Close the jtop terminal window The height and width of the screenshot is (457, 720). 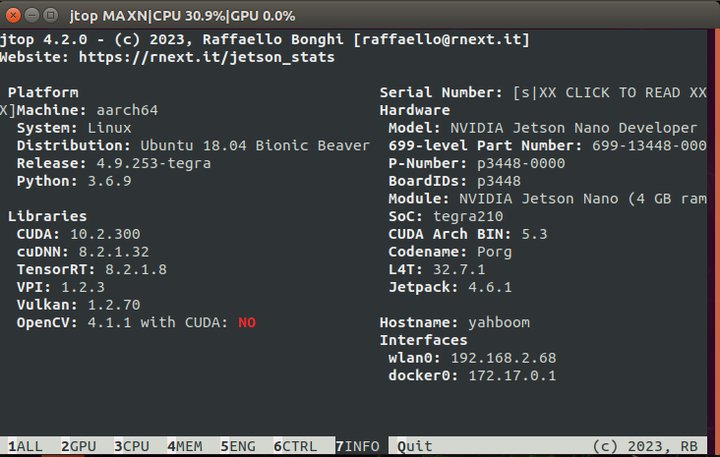click(13, 16)
